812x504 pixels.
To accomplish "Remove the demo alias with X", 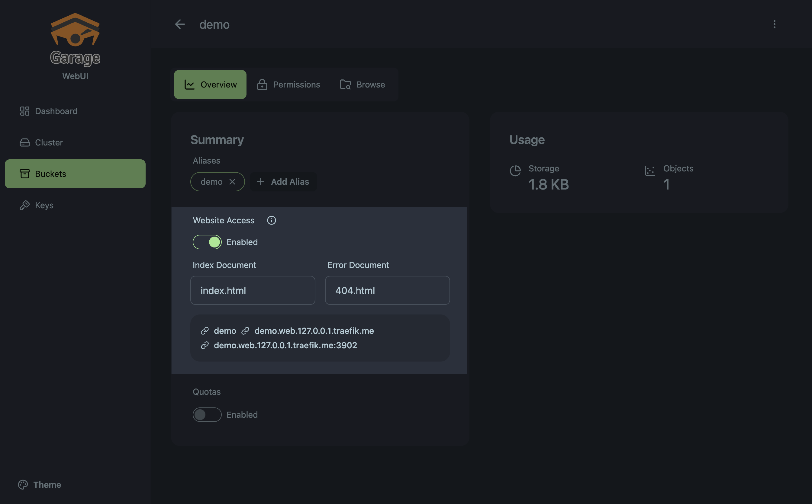I will click(x=232, y=182).
